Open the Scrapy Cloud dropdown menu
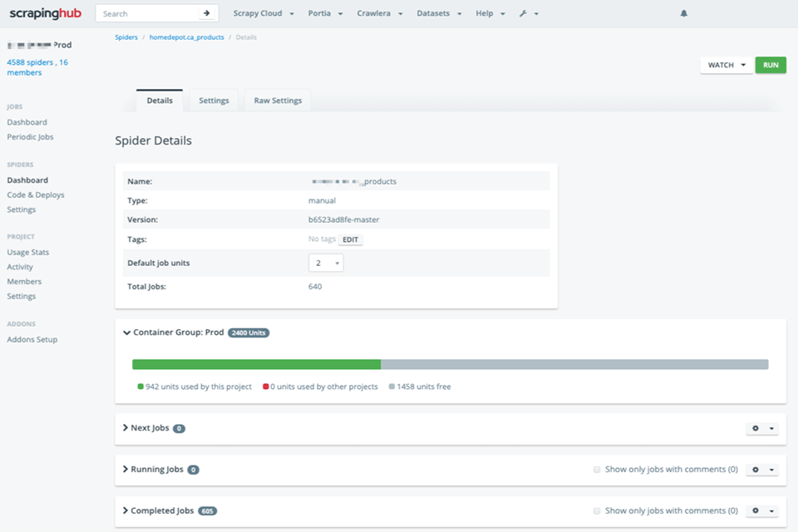This screenshot has width=798, height=532. tap(264, 13)
